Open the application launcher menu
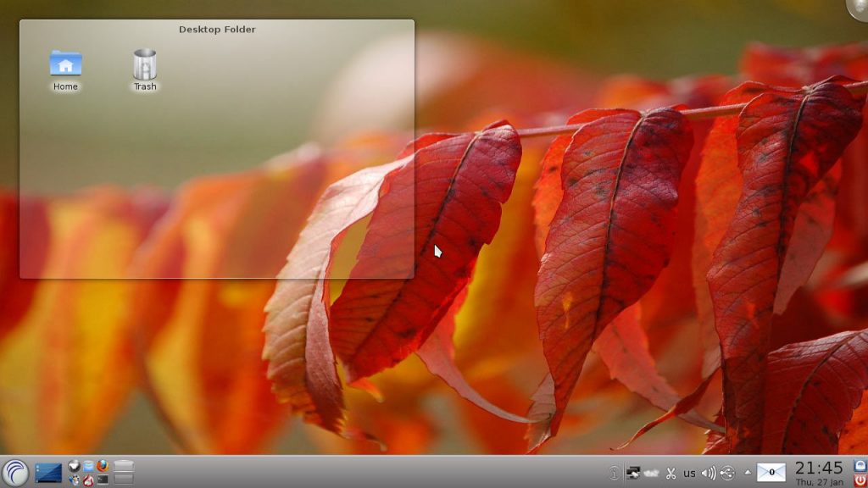868x488 pixels. pos(14,473)
